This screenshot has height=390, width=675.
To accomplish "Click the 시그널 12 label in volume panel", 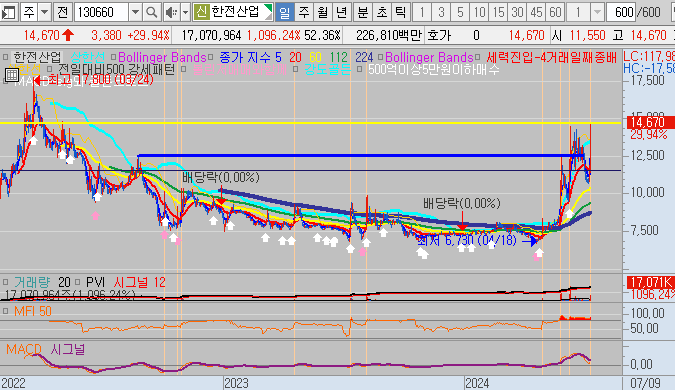I will tap(139, 282).
